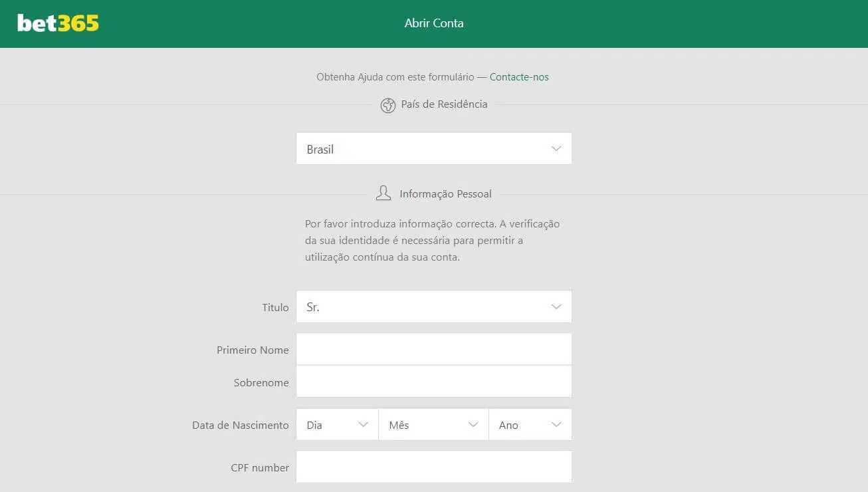Image resolution: width=868 pixels, height=492 pixels.
Task: Click the País de Residência section heading
Action: pyautogui.click(x=444, y=104)
